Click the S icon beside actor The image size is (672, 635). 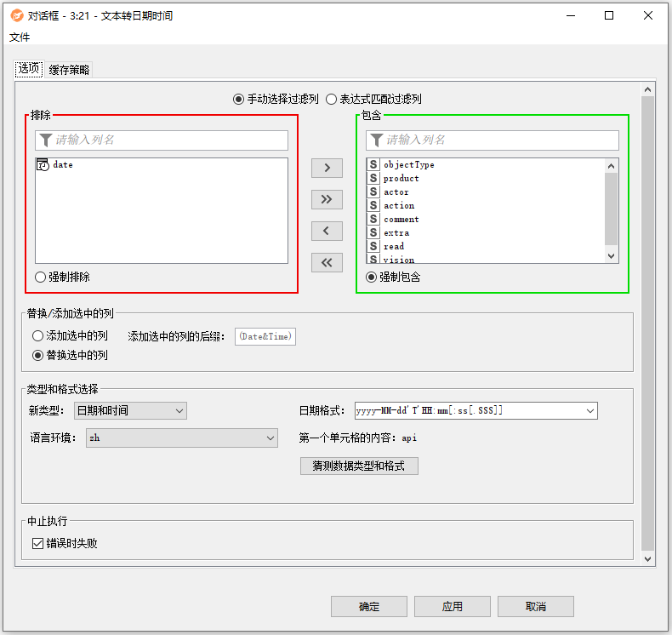pos(373,192)
